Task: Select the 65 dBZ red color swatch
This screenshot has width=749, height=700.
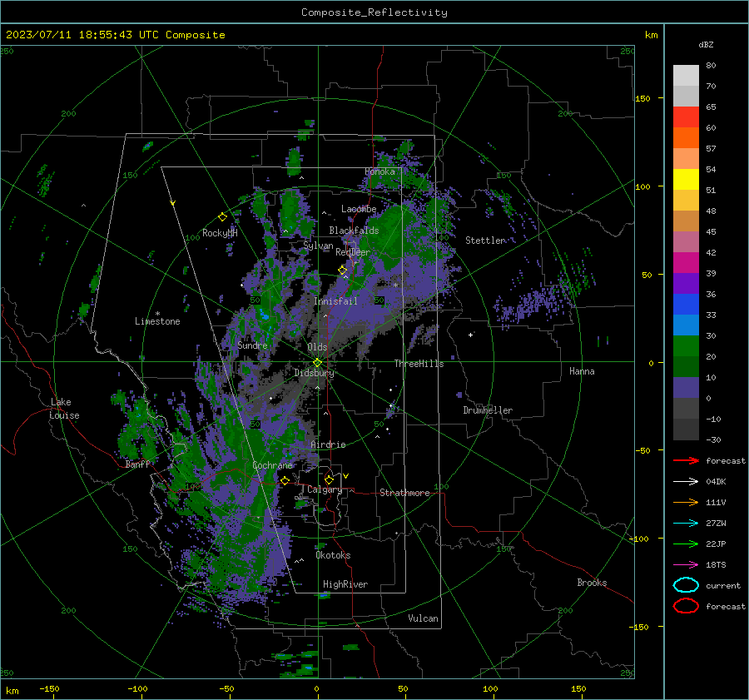Action: tap(686, 117)
